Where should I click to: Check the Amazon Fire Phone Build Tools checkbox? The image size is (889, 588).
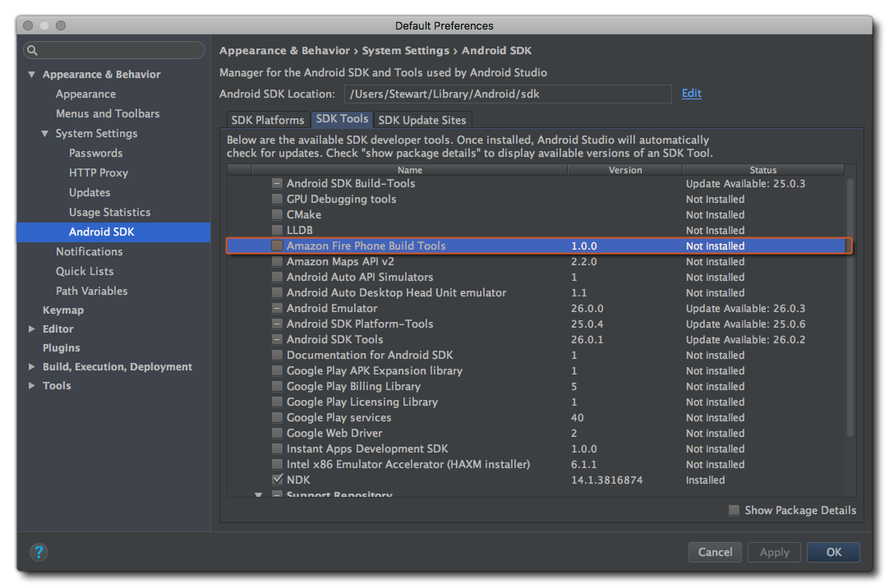point(278,246)
